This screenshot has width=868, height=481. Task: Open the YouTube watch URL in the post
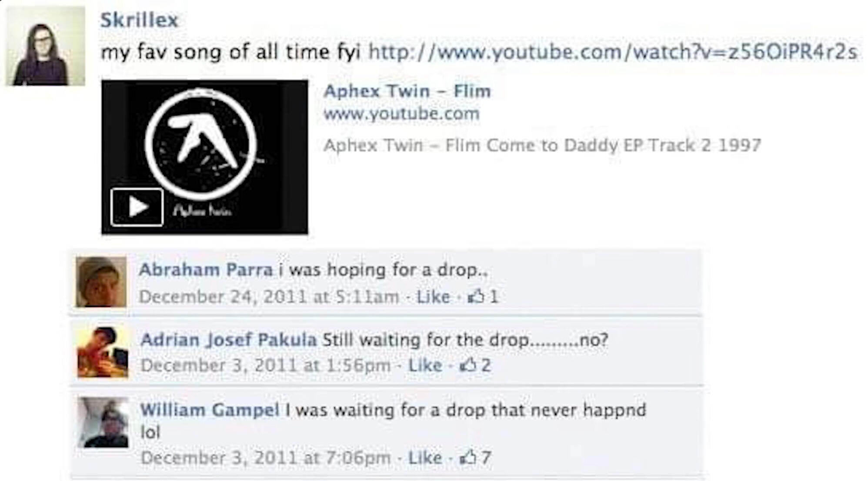click(612, 52)
